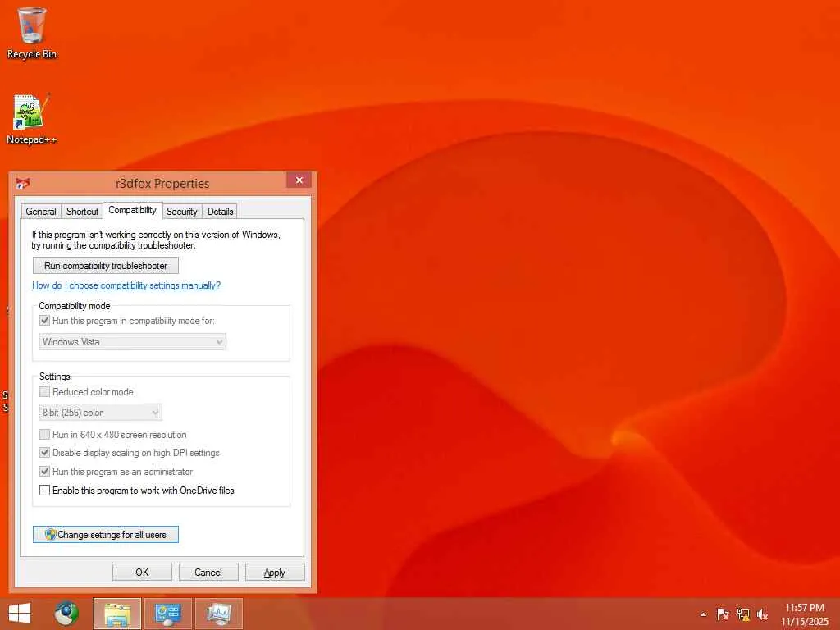Open the compatibility settings help link
840x630 pixels.
tap(127, 285)
